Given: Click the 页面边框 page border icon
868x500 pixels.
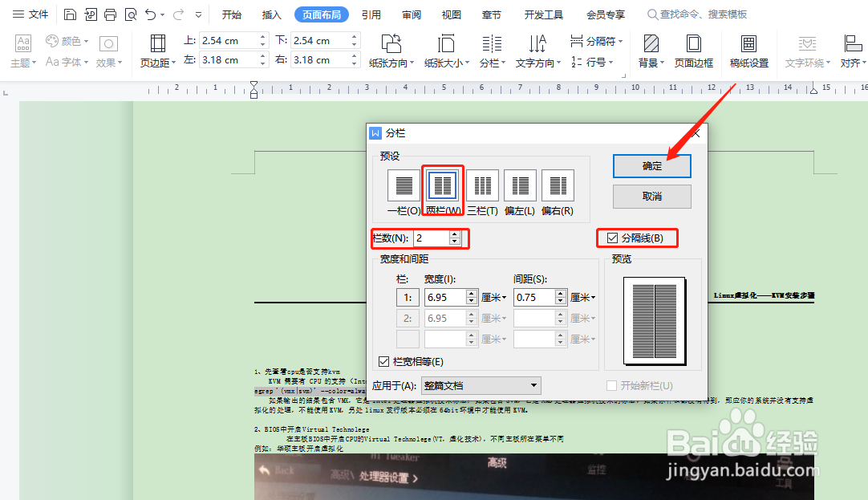Looking at the screenshot, I should click(693, 46).
